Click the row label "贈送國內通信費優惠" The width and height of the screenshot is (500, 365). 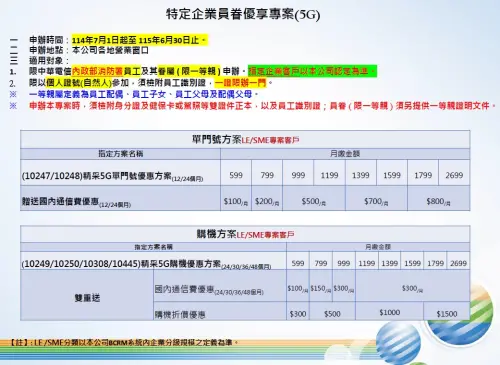[60, 201]
